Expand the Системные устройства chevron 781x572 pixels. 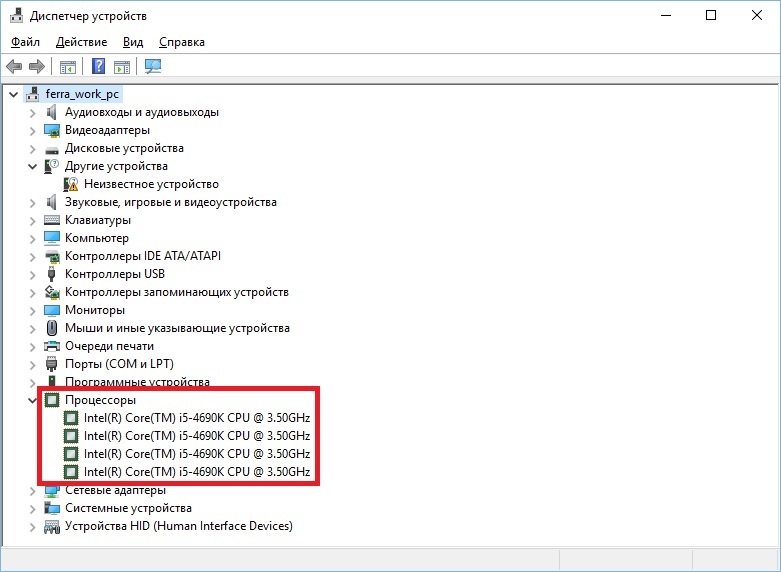point(32,509)
